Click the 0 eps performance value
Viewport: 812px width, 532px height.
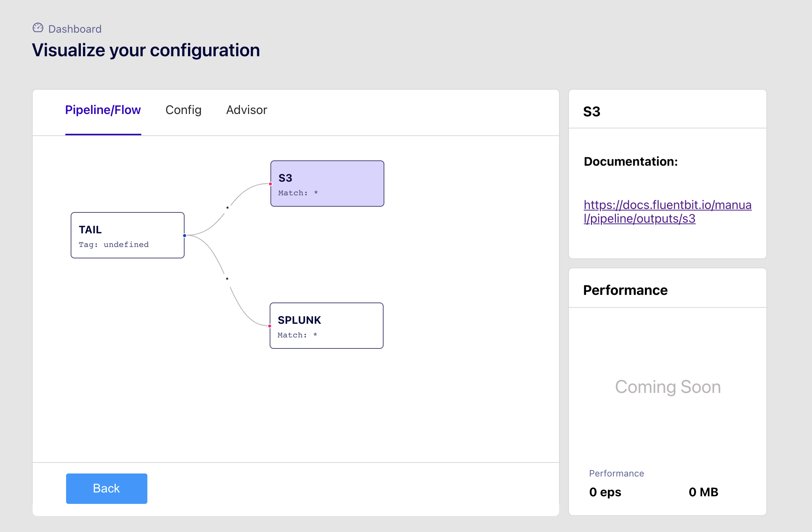(x=605, y=492)
